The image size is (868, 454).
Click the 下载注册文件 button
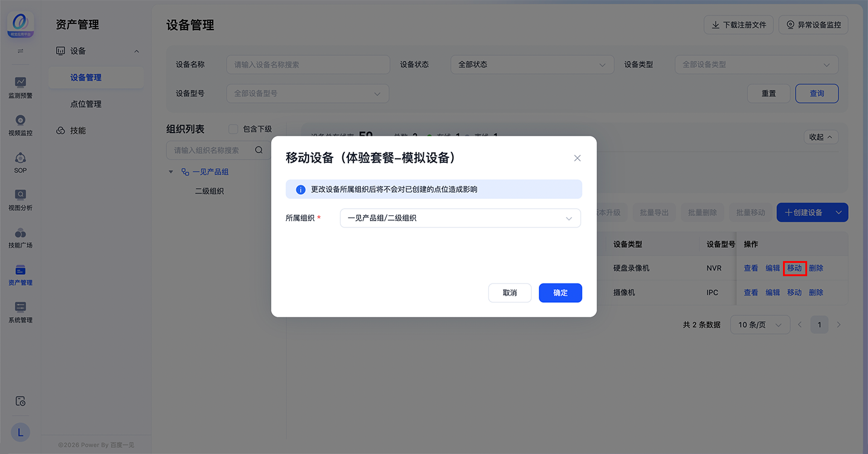(738, 25)
